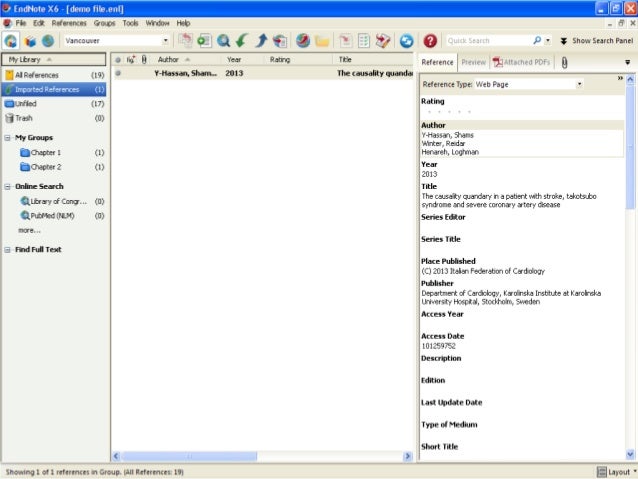Open the Window menu
This screenshot has height=479, width=638.
tap(157, 23)
